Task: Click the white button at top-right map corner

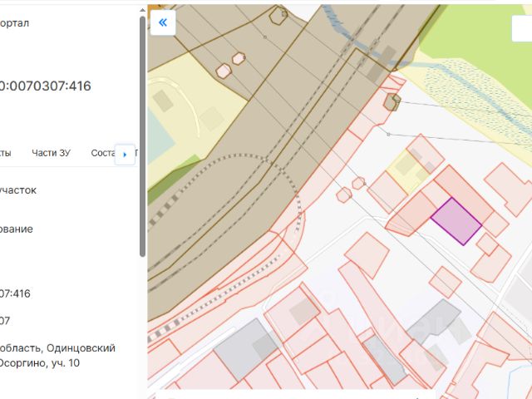Action: pyautogui.click(x=523, y=27)
